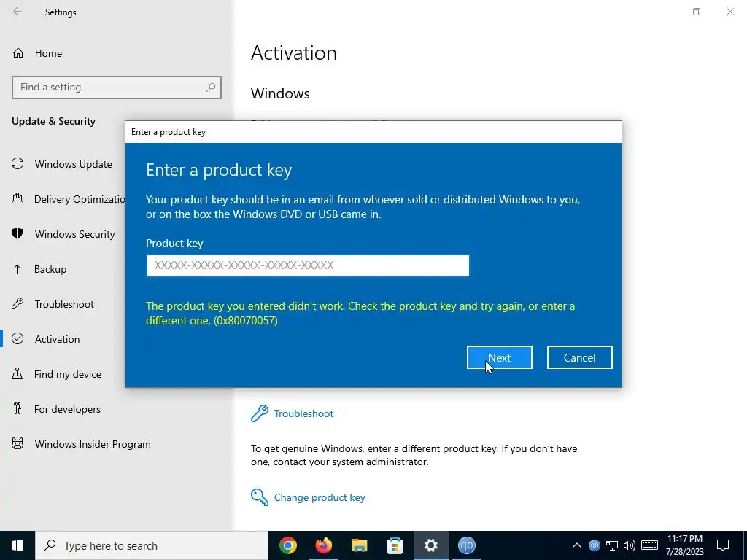Launch Google Chrome from the taskbar

pyautogui.click(x=288, y=545)
